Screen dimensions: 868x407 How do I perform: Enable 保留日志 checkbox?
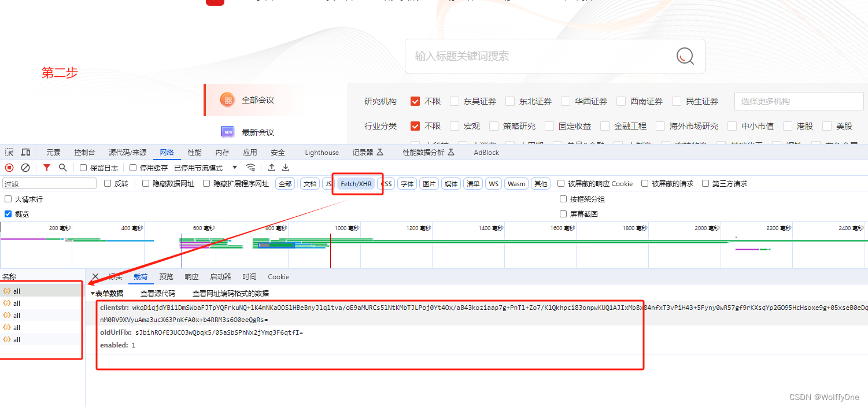point(83,168)
